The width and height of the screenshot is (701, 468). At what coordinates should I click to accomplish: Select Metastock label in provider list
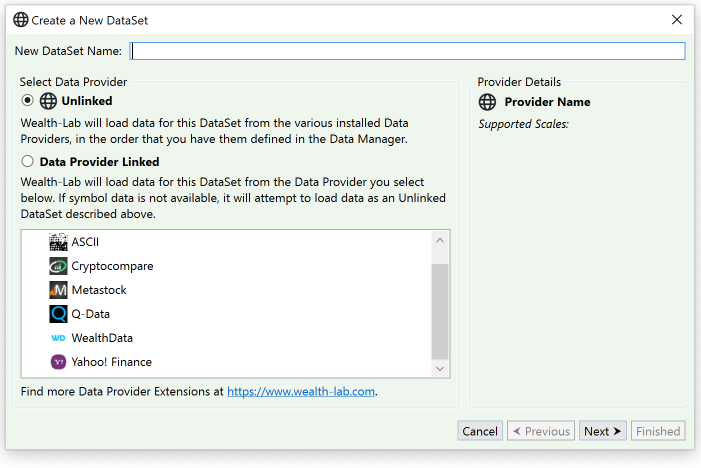pos(99,290)
